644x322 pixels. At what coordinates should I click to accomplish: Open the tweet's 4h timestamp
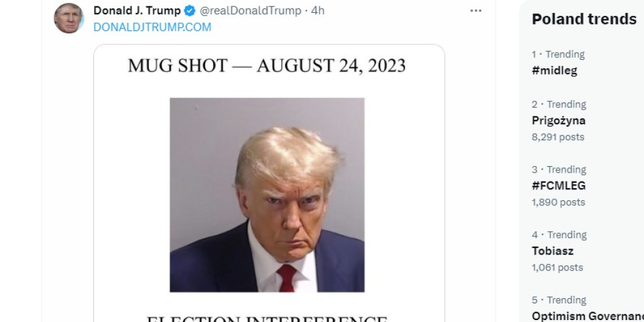point(317,11)
